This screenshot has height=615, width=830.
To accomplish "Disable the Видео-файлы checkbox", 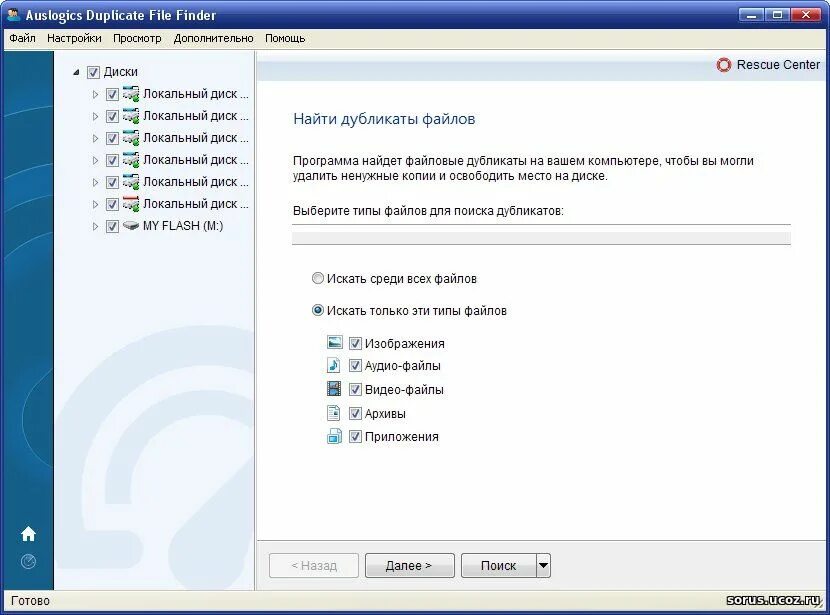I will (355, 390).
